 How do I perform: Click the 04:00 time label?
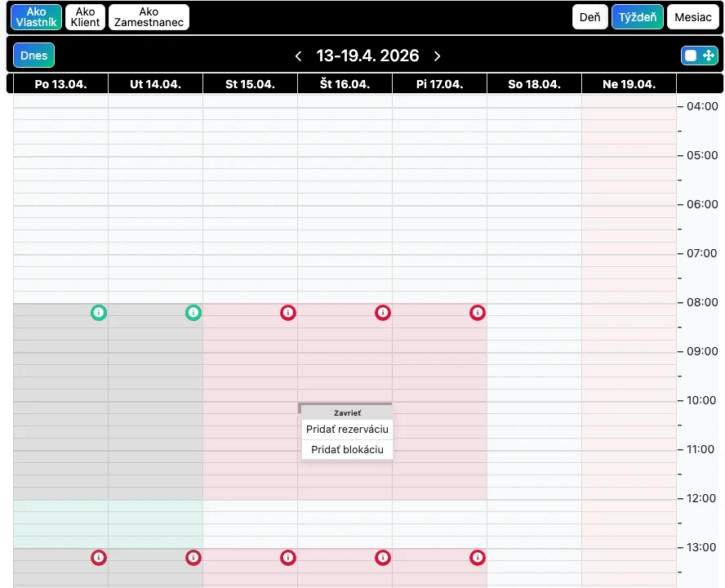click(702, 106)
